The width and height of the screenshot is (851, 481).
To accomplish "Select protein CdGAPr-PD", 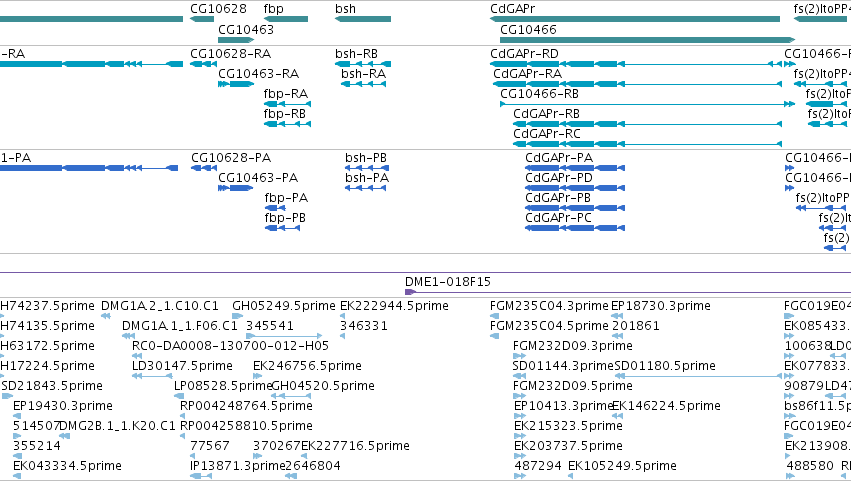I will [x=575, y=188].
